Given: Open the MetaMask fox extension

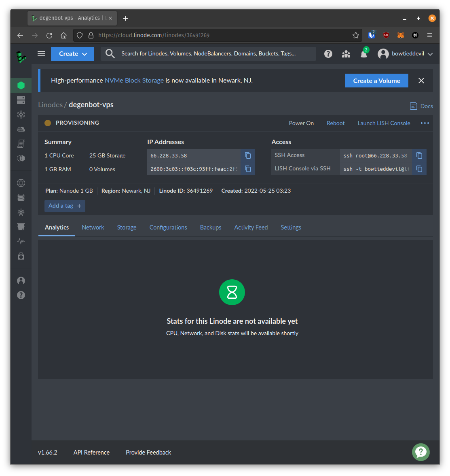Looking at the screenshot, I should tap(401, 35).
